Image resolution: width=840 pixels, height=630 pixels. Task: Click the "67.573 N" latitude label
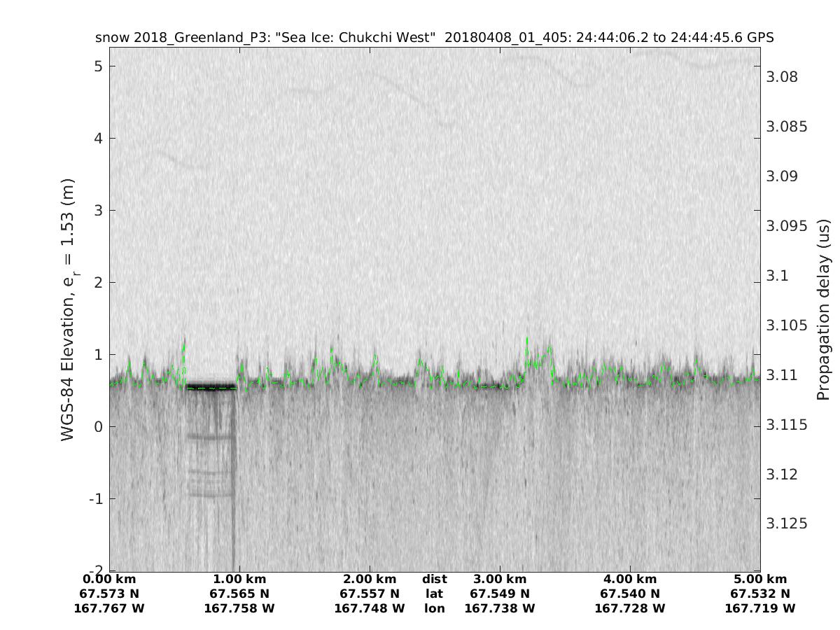point(109,594)
